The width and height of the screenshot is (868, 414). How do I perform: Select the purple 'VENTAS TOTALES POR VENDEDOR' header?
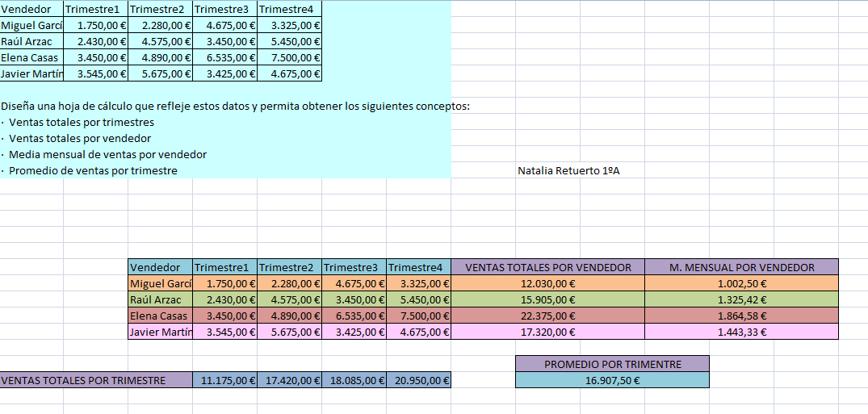pos(548,267)
